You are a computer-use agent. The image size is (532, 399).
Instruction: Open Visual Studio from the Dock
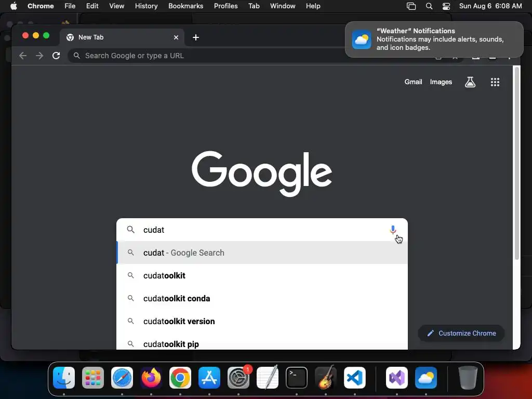tap(396, 378)
